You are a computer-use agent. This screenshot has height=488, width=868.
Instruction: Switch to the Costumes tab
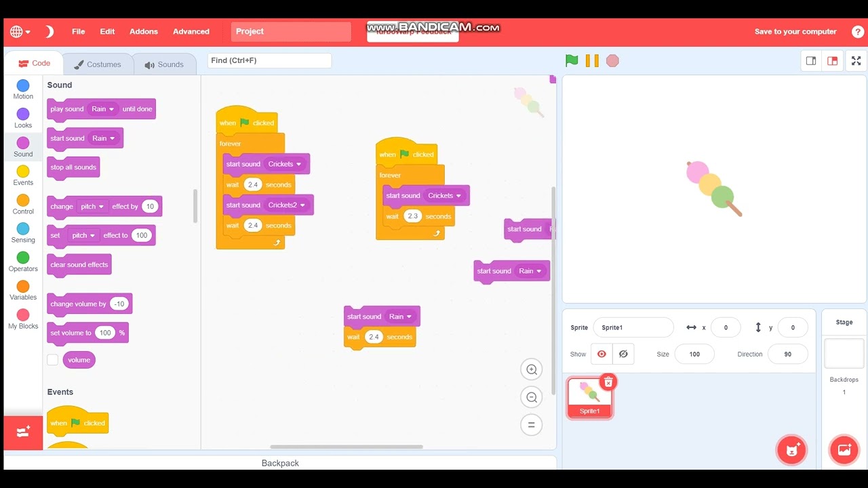pos(97,64)
